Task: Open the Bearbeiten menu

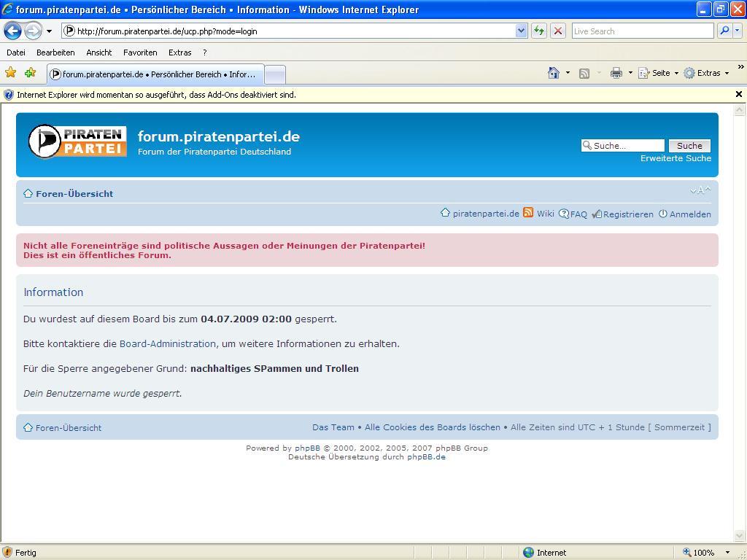Action: 55,52
